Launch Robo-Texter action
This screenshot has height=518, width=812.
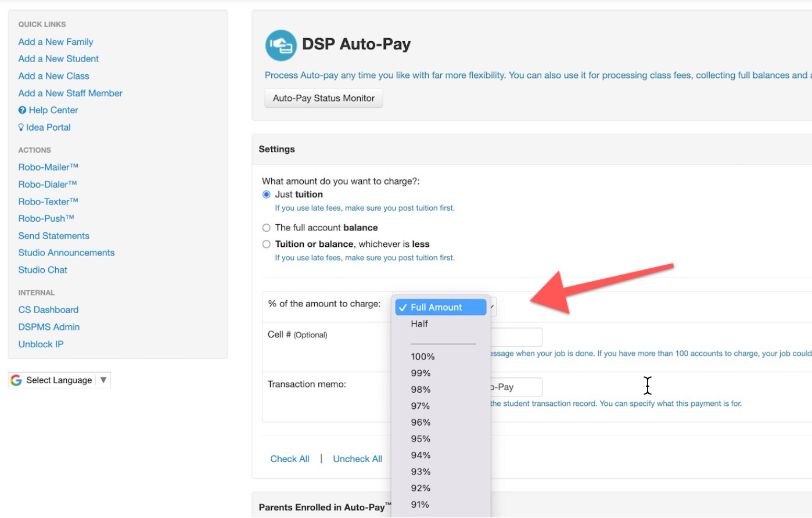click(x=48, y=202)
